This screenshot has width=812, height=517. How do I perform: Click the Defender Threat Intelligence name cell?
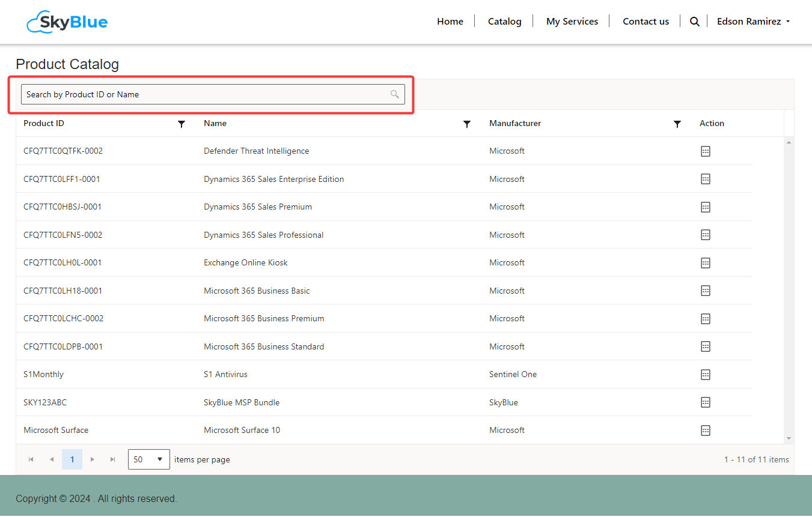click(257, 151)
